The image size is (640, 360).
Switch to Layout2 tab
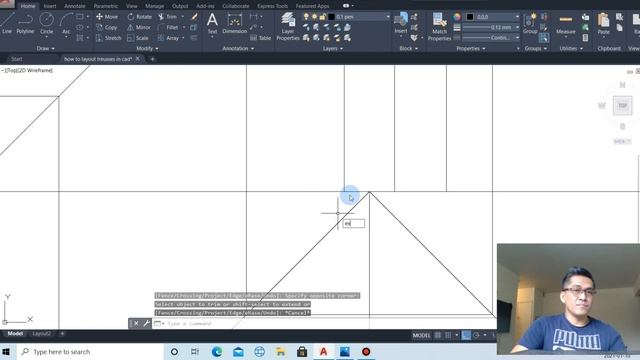point(41,334)
